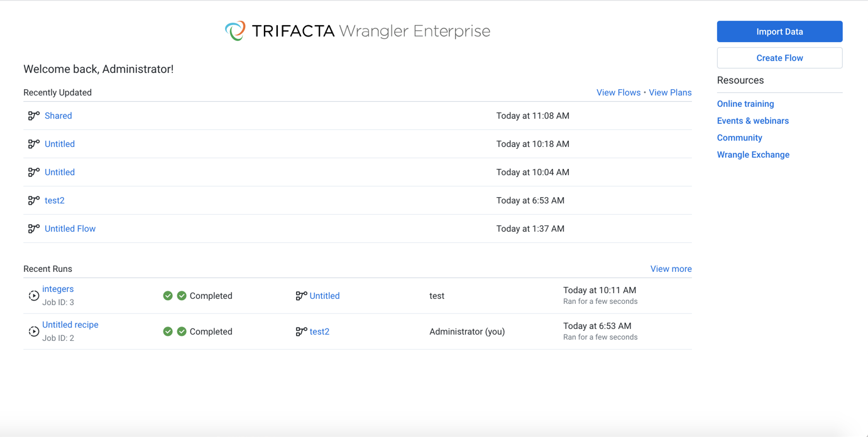
Task: Click the job run icon beside Untitled recipe
Action: [x=34, y=332]
